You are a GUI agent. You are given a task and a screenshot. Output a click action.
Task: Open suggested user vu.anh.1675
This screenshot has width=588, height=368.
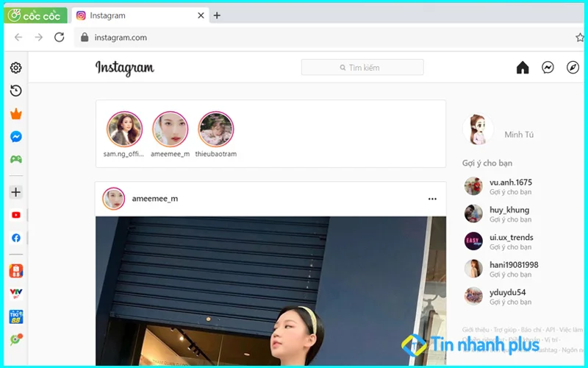pos(511,183)
